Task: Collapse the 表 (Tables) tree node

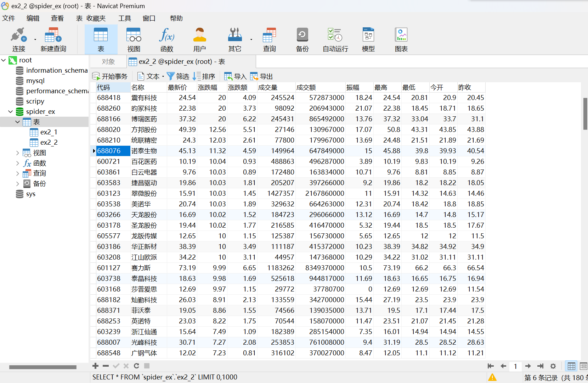Action: pos(18,122)
